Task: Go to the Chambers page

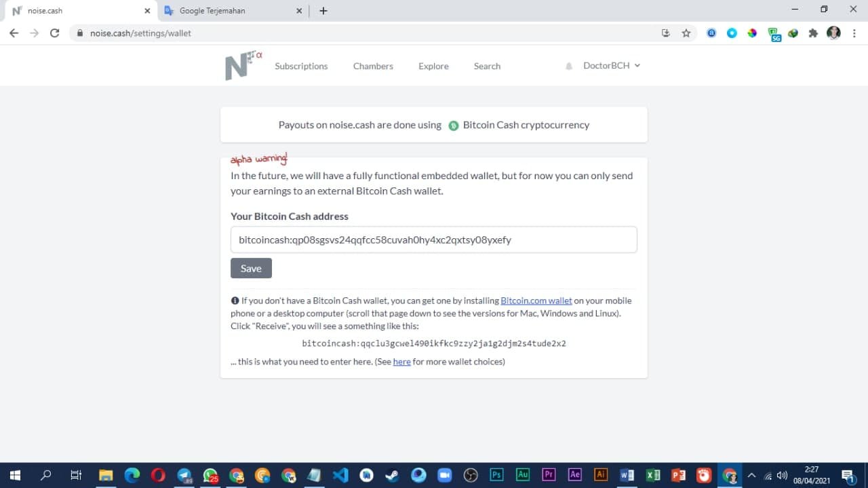Action: click(x=373, y=66)
